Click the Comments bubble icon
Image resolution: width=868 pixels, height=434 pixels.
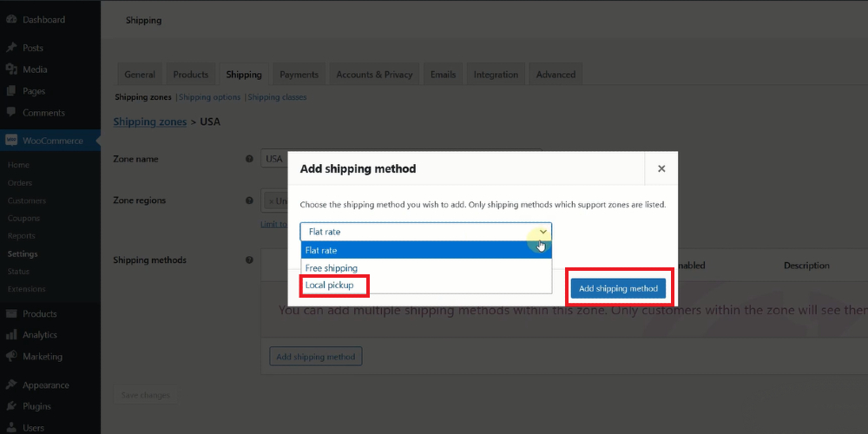tap(11, 112)
